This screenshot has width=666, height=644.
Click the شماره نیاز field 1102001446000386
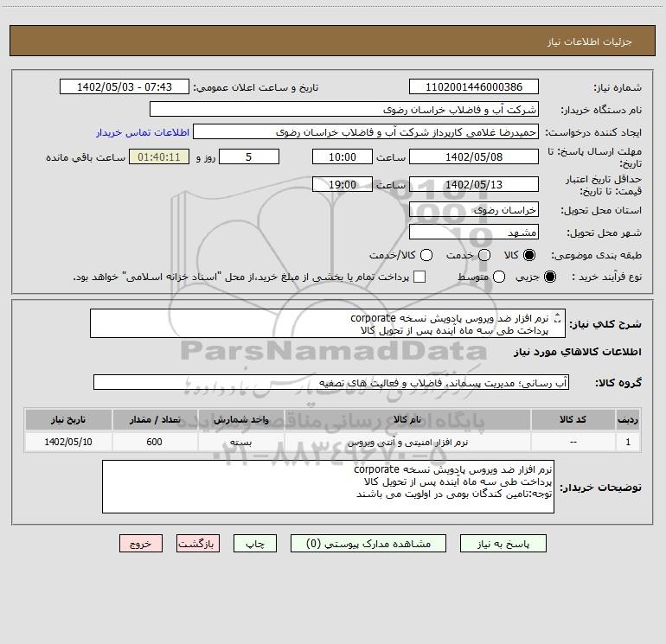pos(474,86)
